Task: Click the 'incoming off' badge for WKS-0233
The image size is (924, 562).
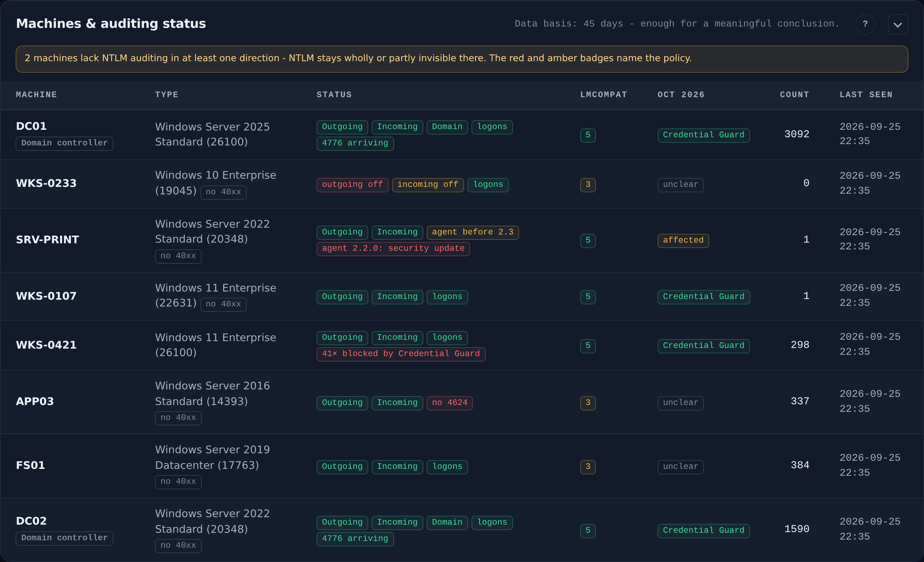Action: [x=427, y=185]
